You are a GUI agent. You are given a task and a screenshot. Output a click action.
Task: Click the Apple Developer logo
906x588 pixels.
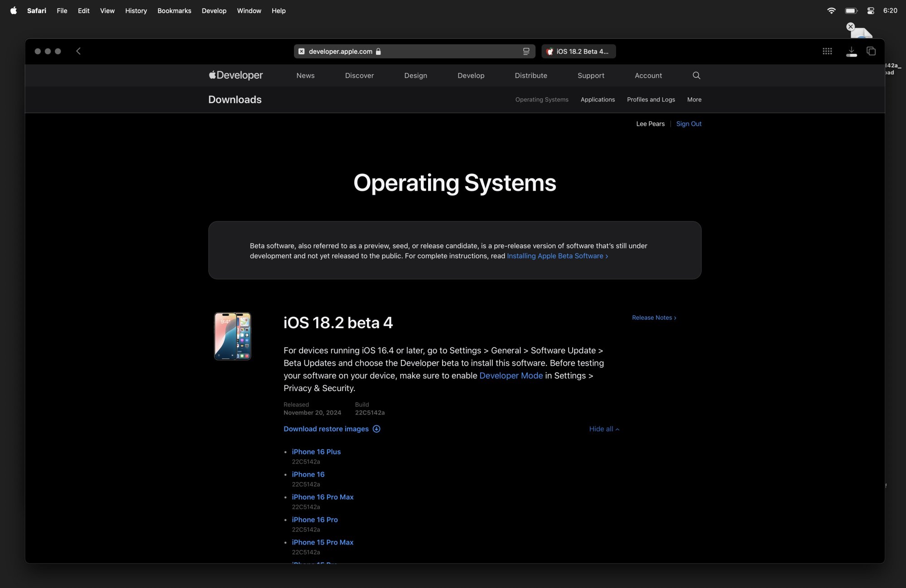[x=236, y=76]
